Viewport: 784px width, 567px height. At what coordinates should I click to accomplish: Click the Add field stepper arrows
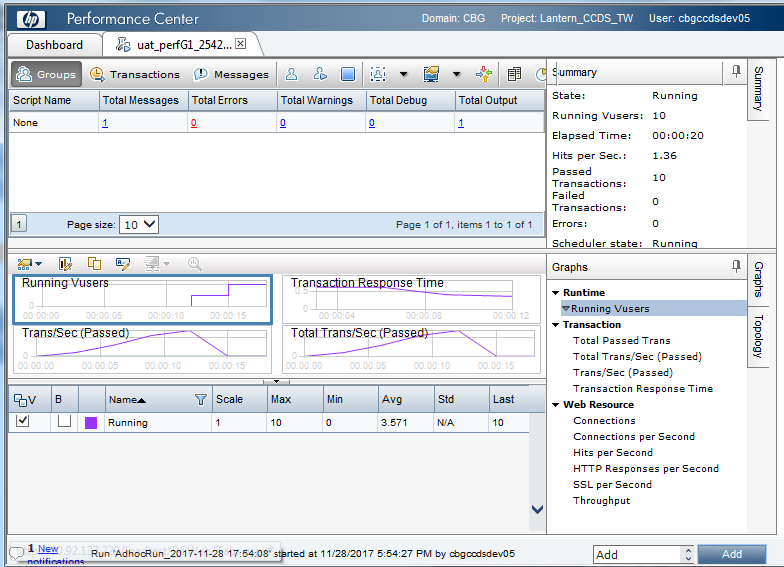click(x=688, y=554)
